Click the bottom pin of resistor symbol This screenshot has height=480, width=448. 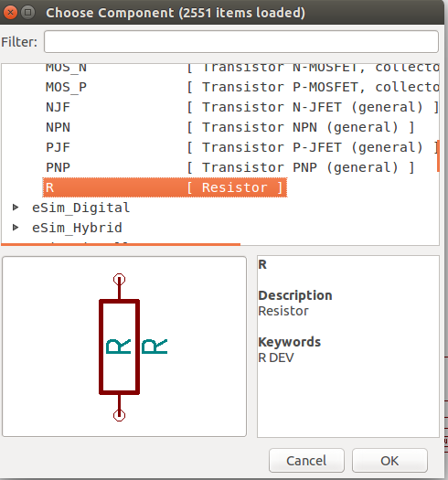coord(119,415)
